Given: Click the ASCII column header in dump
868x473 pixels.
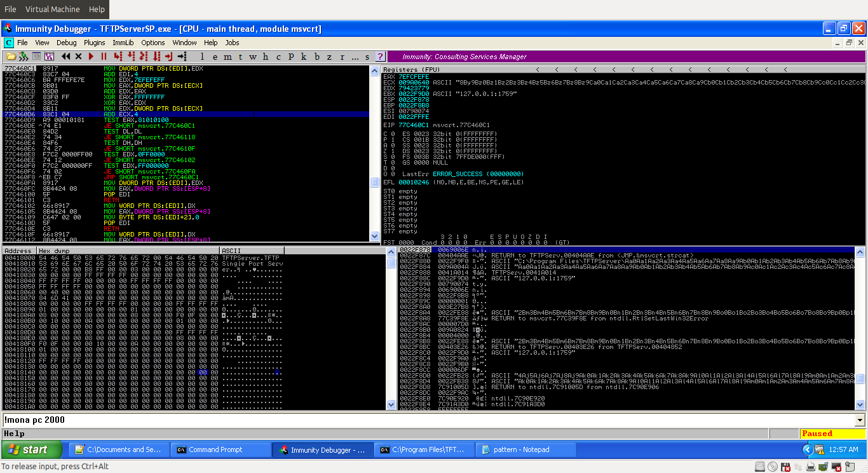Looking at the screenshot, I should 252,250.
